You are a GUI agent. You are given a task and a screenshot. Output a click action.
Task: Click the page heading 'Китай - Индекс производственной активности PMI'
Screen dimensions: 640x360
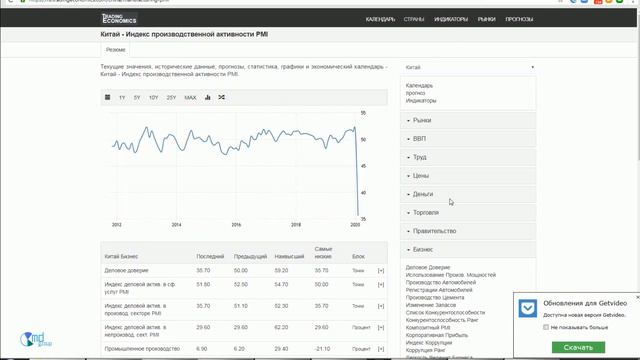coord(184,34)
